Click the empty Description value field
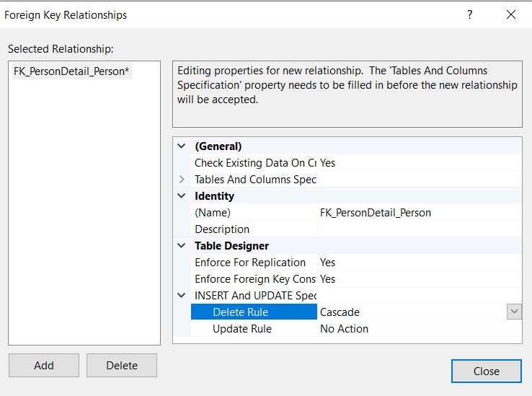532x396 pixels. 418,229
